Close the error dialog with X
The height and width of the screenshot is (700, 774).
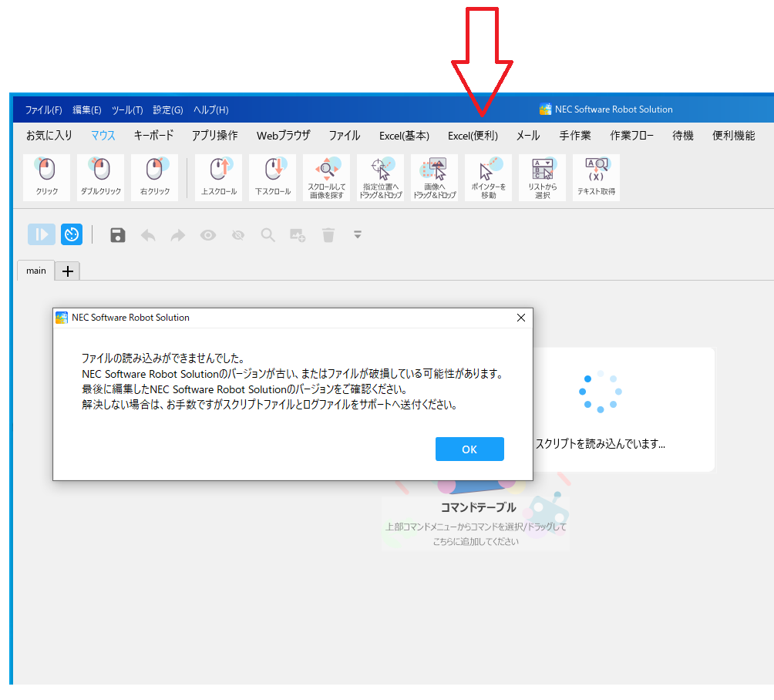521,318
